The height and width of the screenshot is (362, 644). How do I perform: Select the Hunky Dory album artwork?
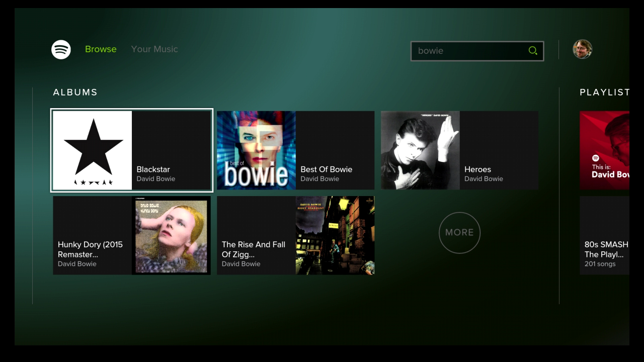tap(171, 235)
